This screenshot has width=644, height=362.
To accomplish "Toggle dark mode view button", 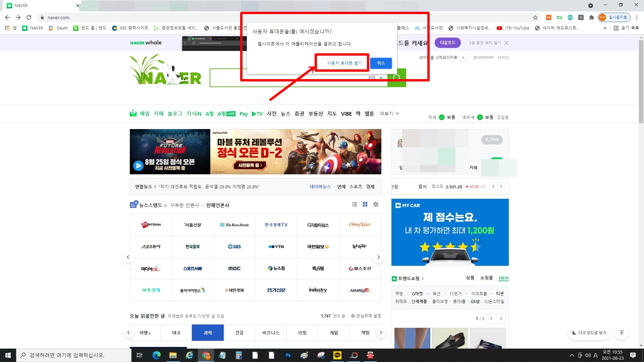I will pyautogui.click(x=589, y=333).
